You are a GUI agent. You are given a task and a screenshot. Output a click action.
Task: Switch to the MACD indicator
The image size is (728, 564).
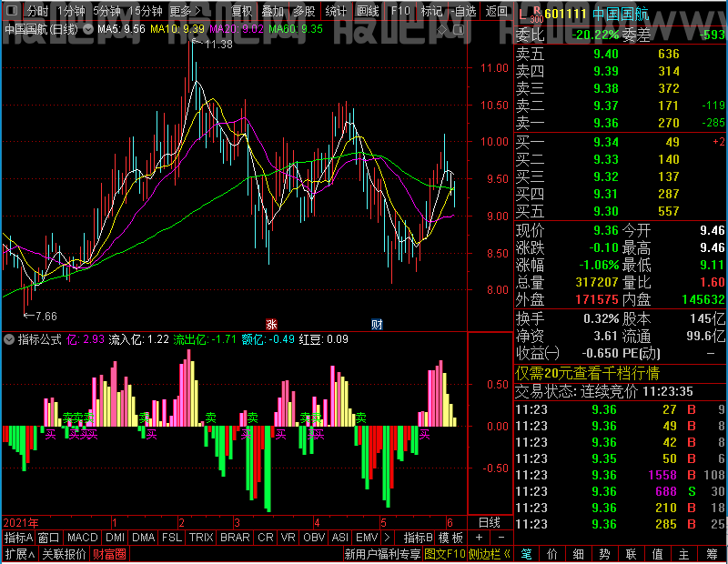(x=82, y=538)
